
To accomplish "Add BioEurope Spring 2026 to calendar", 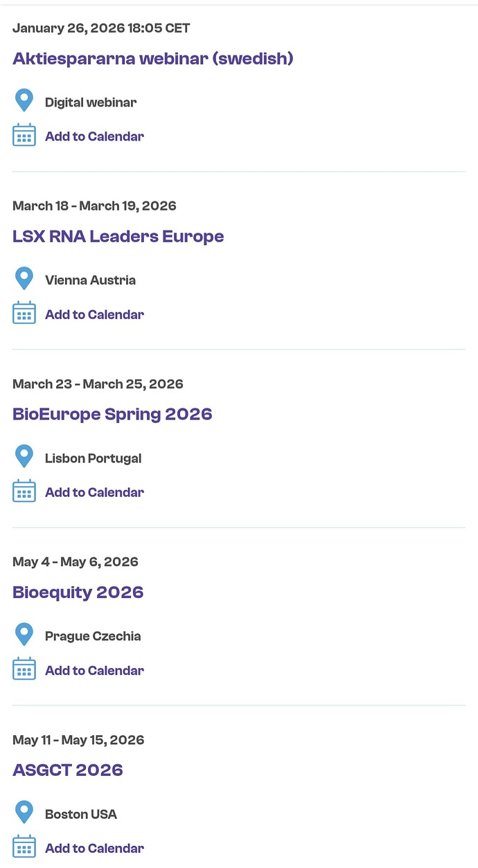I will [94, 492].
